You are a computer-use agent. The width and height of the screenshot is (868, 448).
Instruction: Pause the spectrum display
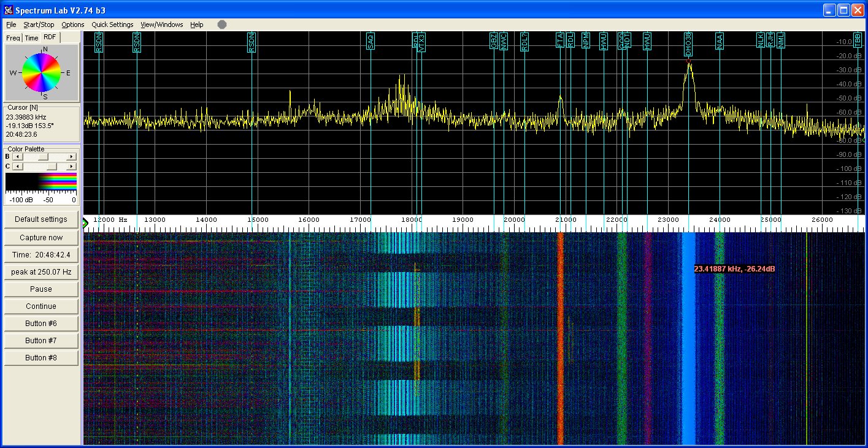pos(41,289)
